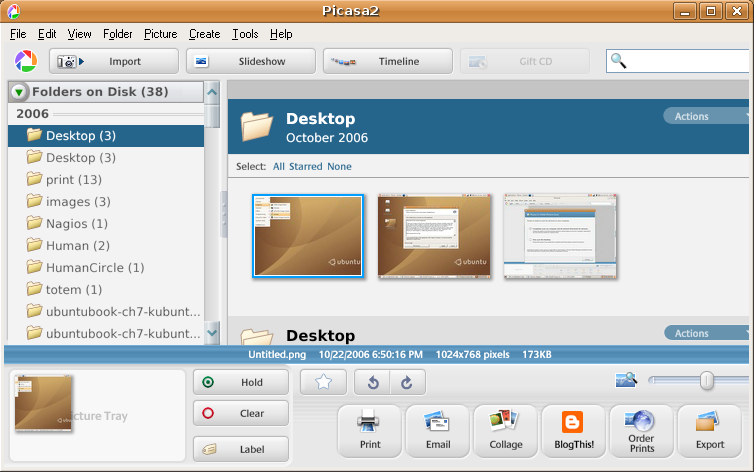Click the Picasa logo beside Import
Viewport: 754px width, 472px height.
pyautogui.click(x=25, y=61)
